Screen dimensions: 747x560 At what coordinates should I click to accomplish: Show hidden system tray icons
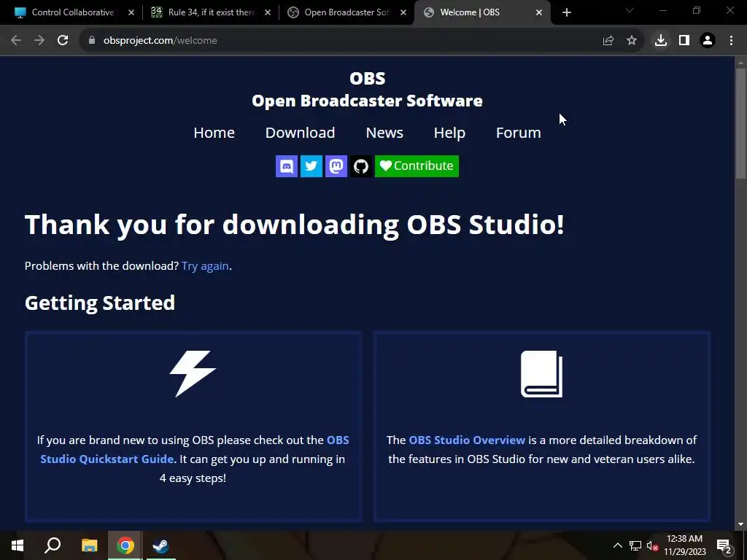[x=617, y=545]
